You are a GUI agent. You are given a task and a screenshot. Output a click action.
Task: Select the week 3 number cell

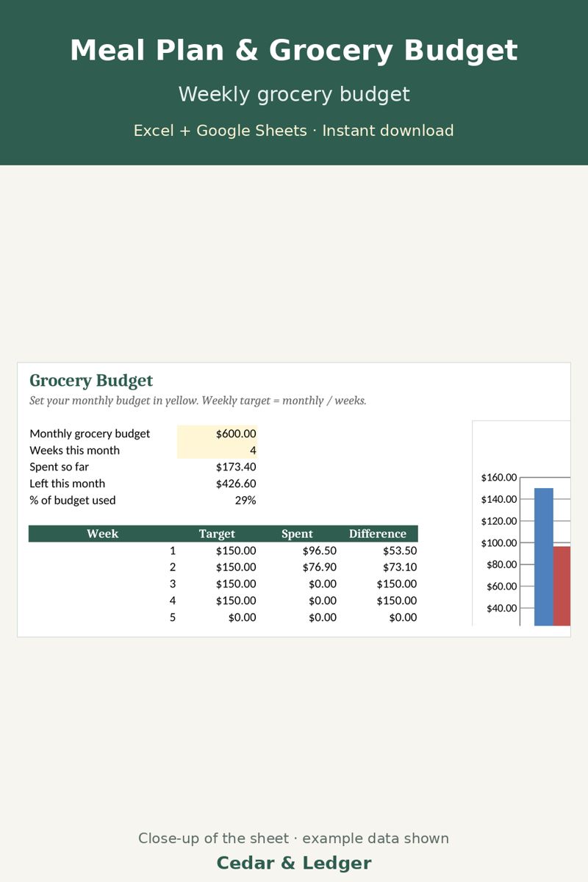[x=173, y=584]
